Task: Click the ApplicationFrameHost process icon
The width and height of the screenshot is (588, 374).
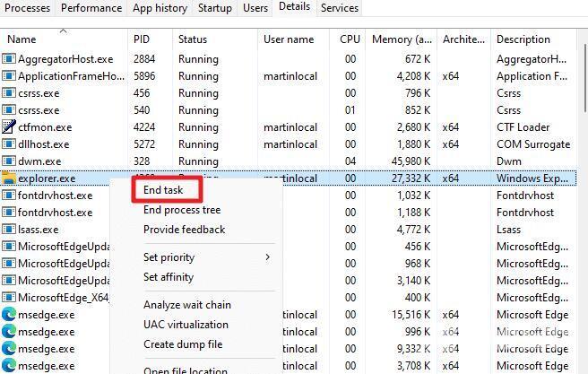Action: click(8, 76)
